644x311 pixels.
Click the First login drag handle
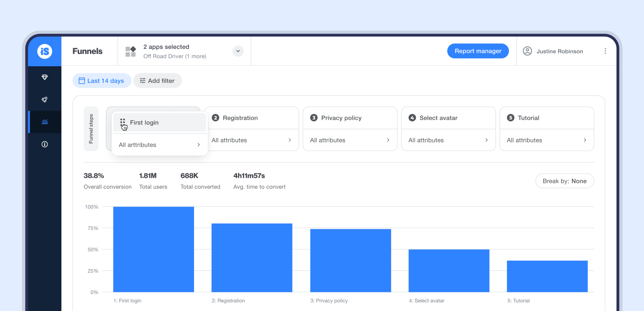click(x=123, y=122)
